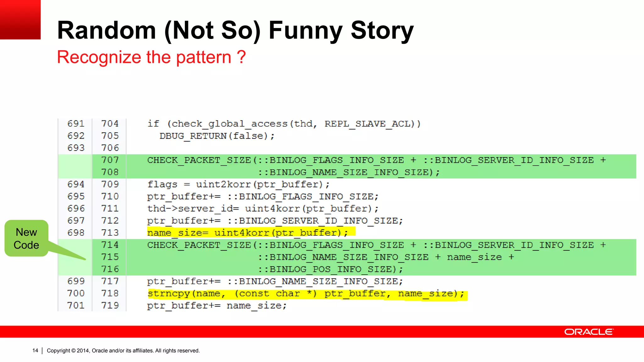This screenshot has height=362, width=644.
Task: Click new line number 719
Action: (x=110, y=306)
